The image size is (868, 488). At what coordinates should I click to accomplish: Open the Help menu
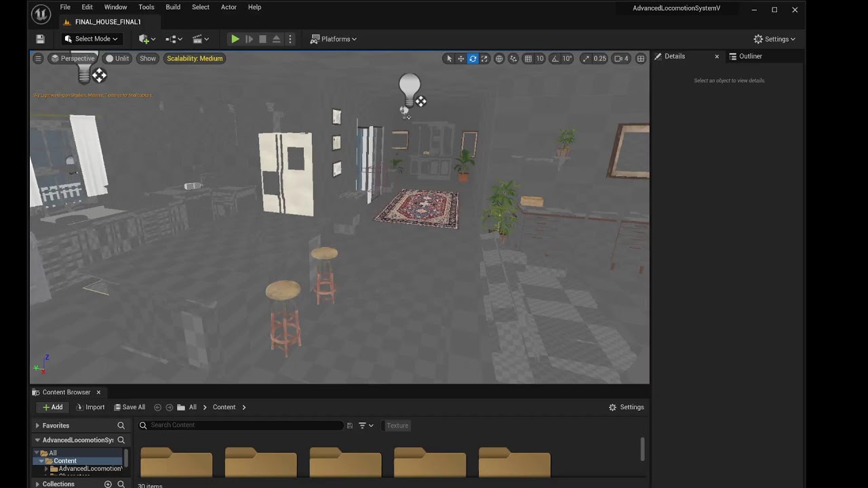coord(254,7)
